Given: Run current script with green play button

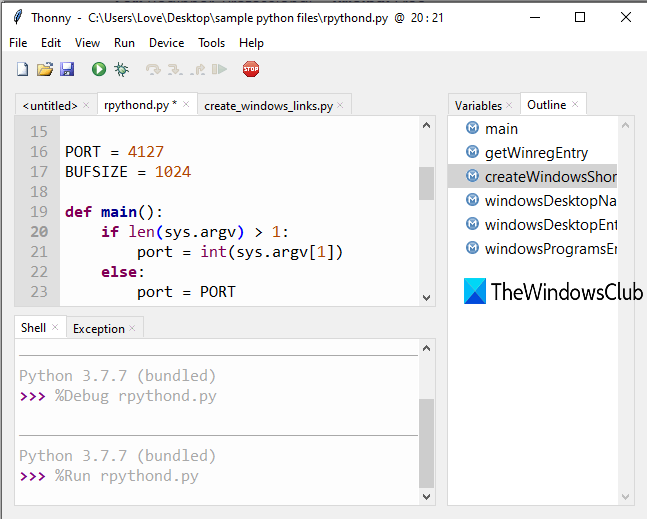Looking at the screenshot, I should (99, 69).
